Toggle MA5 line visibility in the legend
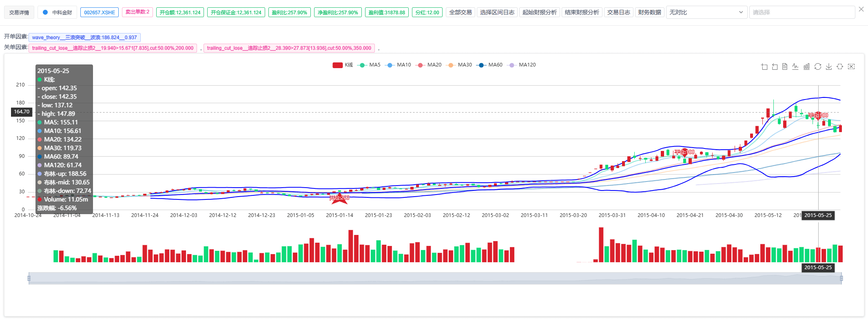 (369, 65)
